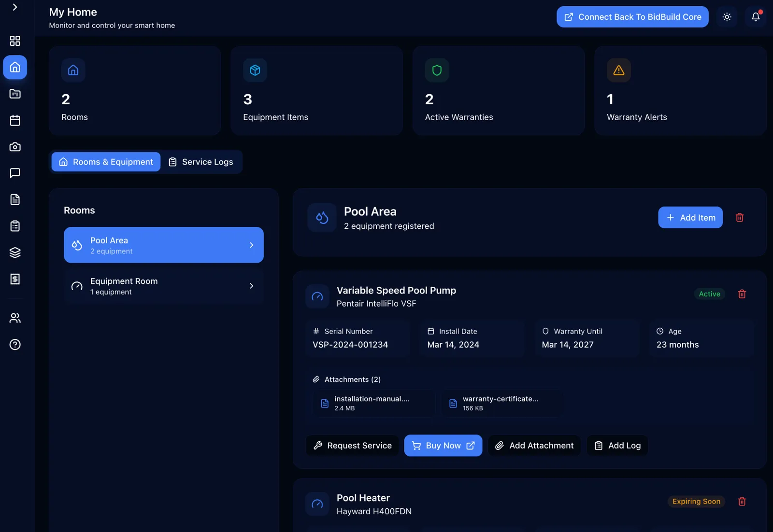Switch to the Service Logs tab

pos(201,162)
